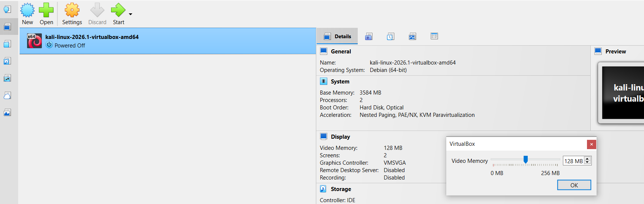
Task: Select the kali-linux-2026.1-virtualbox-amd64 machine entry
Action: 168,41
